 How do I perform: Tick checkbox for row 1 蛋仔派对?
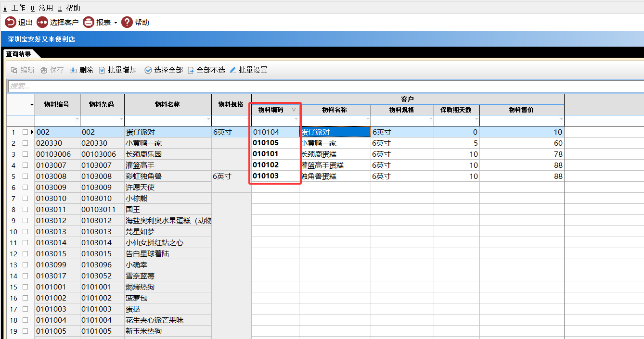(25, 132)
